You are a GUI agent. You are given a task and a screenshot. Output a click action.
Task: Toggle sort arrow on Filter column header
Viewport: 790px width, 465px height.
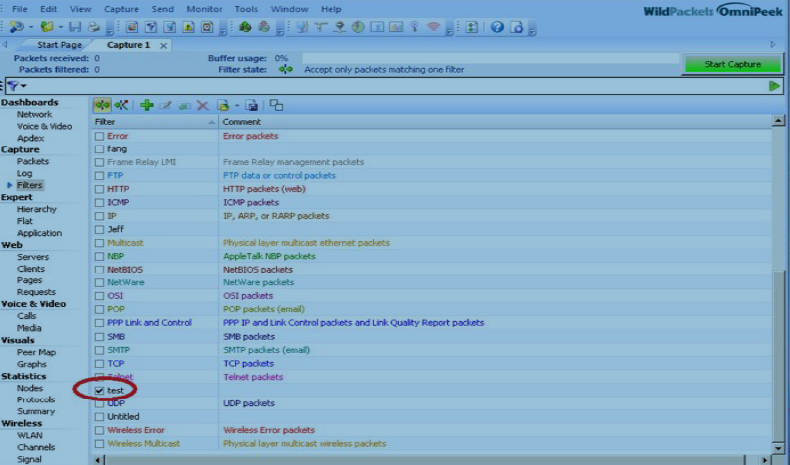[211, 122]
